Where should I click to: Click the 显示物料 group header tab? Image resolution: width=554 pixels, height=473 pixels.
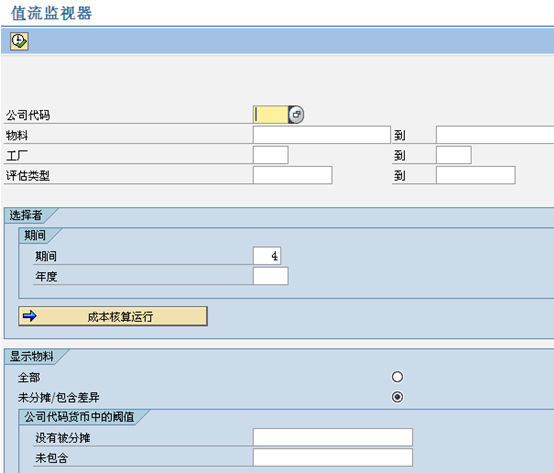(32, 356)
